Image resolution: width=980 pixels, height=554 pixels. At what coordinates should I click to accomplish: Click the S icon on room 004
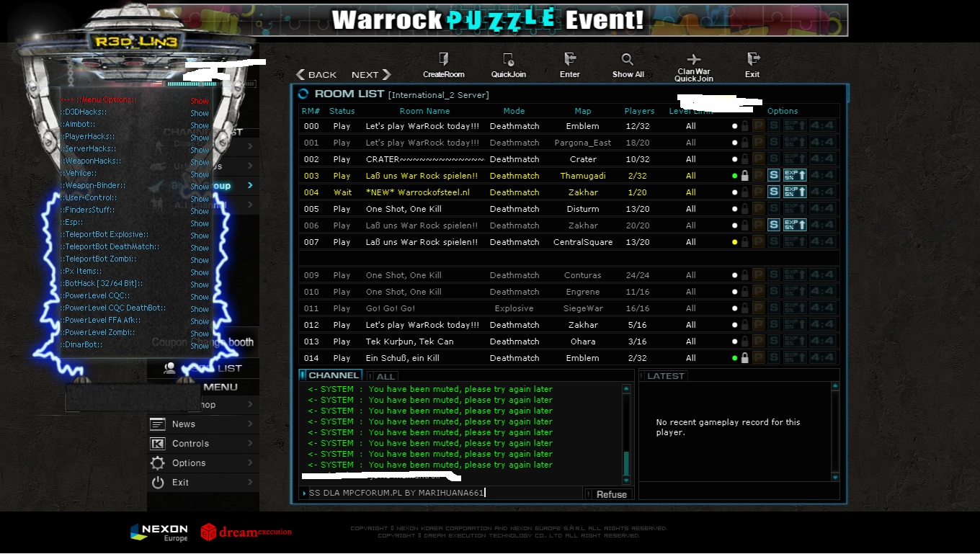click(x=773, y=192)
